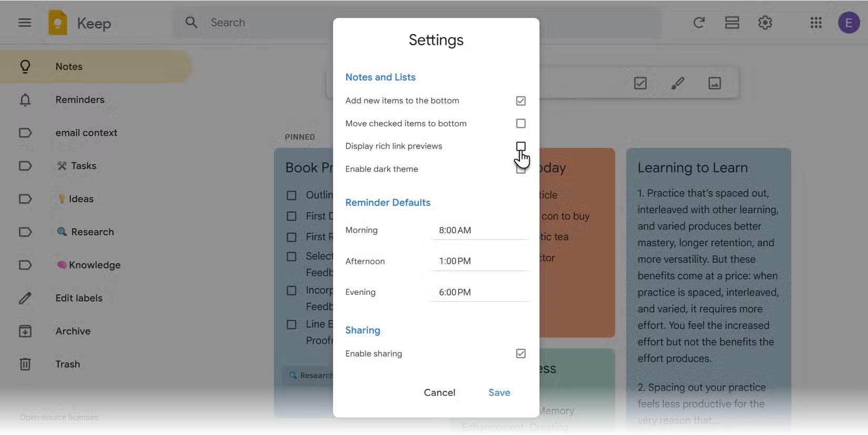
Task: Uncheck Add new items to the bottom
Action: (x=521, y=101)
